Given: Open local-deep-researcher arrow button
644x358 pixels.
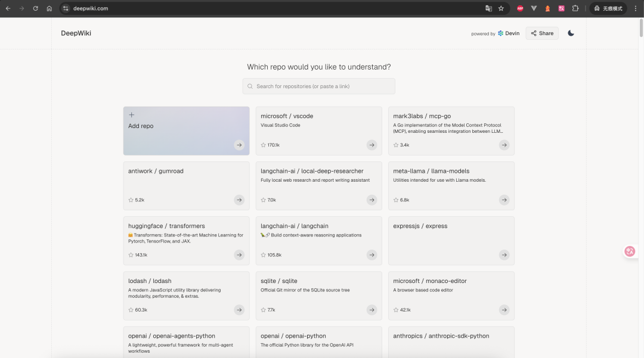Looking at the screenshot, I should [371, 200].
